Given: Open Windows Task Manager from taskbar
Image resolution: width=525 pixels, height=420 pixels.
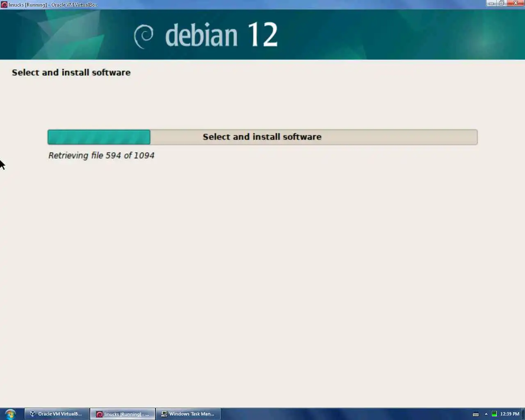Looking at the screenshot, I should point(188,414).
